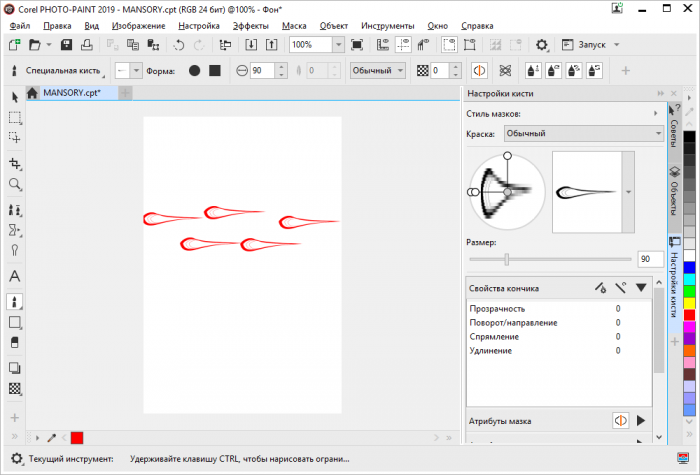Open the Options gear icon
This screenshot has height=475, width=700.
pos(542,45)
